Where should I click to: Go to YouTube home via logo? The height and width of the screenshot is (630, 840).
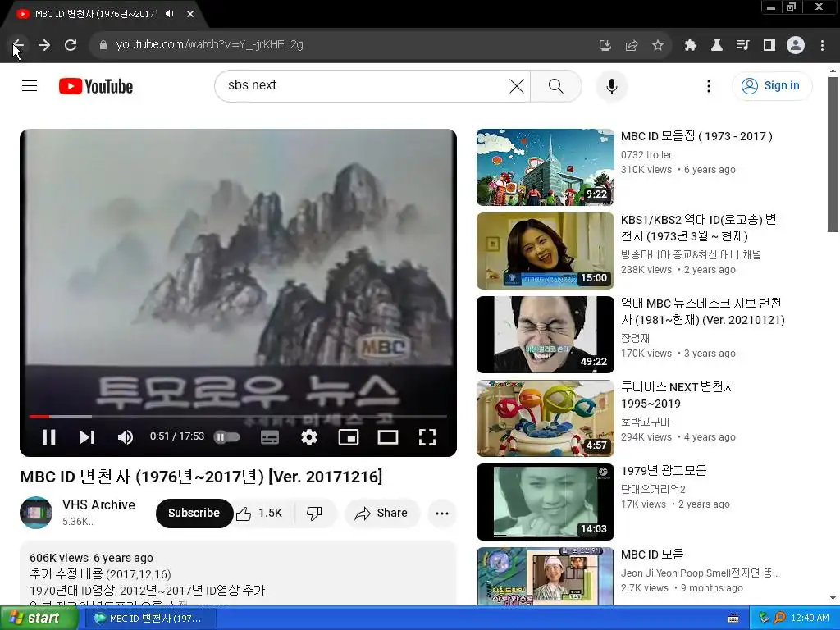tap(96, 86)
